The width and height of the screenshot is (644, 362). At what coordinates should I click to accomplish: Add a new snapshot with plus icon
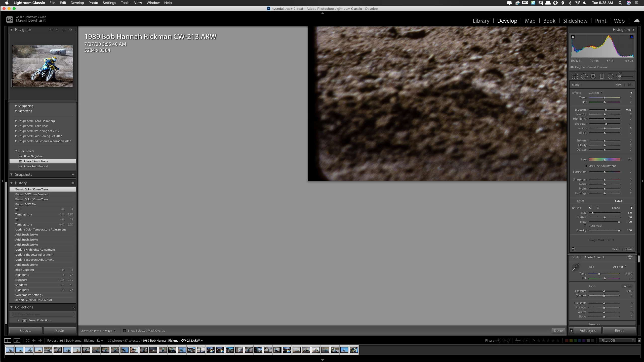(73, 174)
